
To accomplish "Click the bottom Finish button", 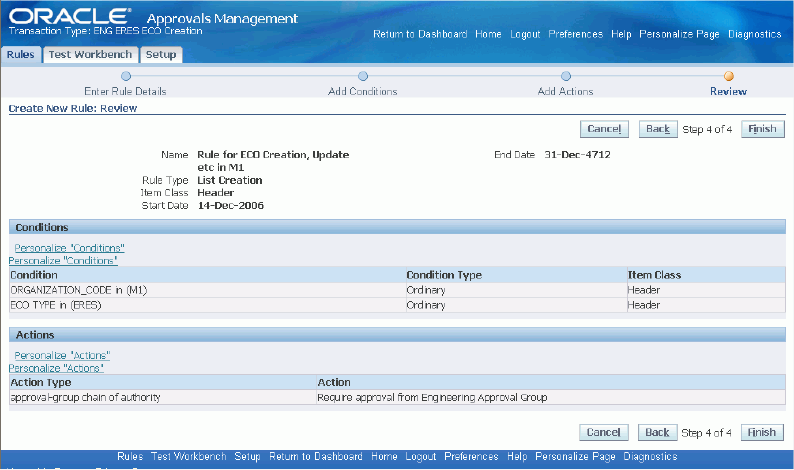I will (x=762, y=433).
